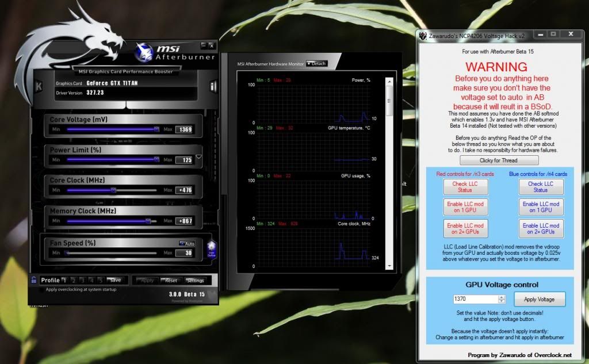Click the GPU voltage input field 1370
This screenshot has height=364, width=589.
475,299
